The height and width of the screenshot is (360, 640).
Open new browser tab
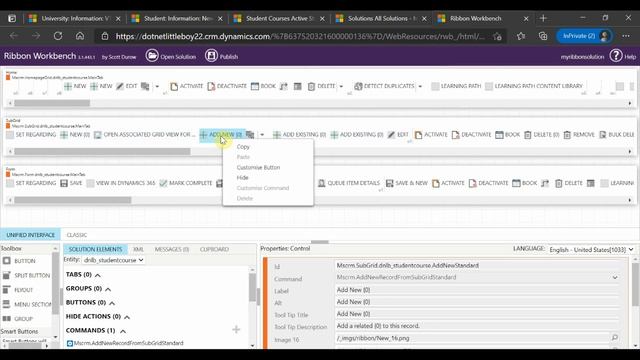[x=543, y=18]
